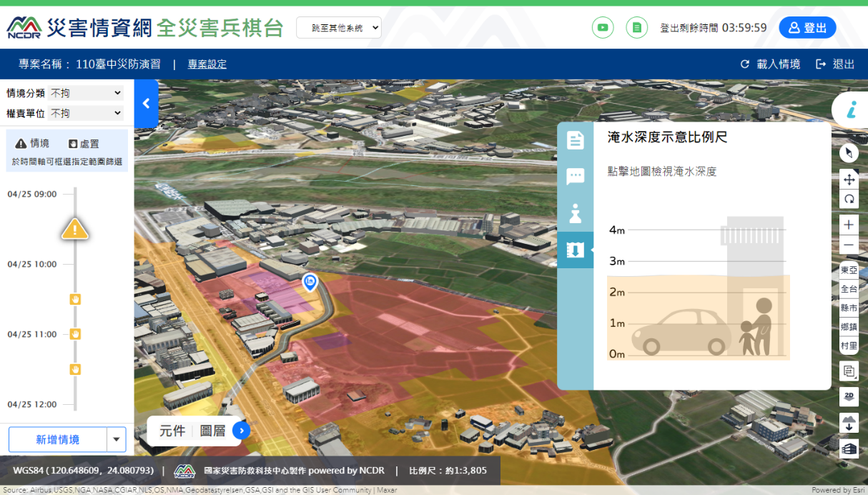Click the warning triangle marker on timeline

coord(74,230)
